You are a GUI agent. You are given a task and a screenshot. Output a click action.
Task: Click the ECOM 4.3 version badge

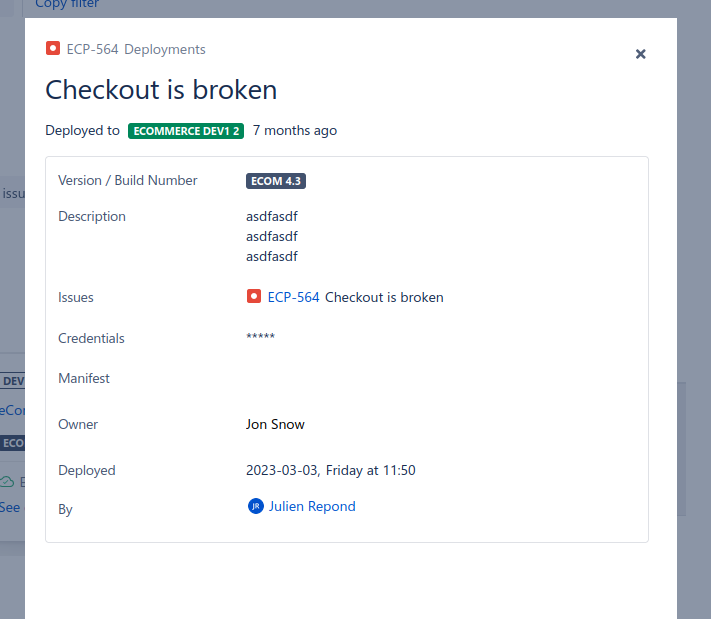pos(276,181)
